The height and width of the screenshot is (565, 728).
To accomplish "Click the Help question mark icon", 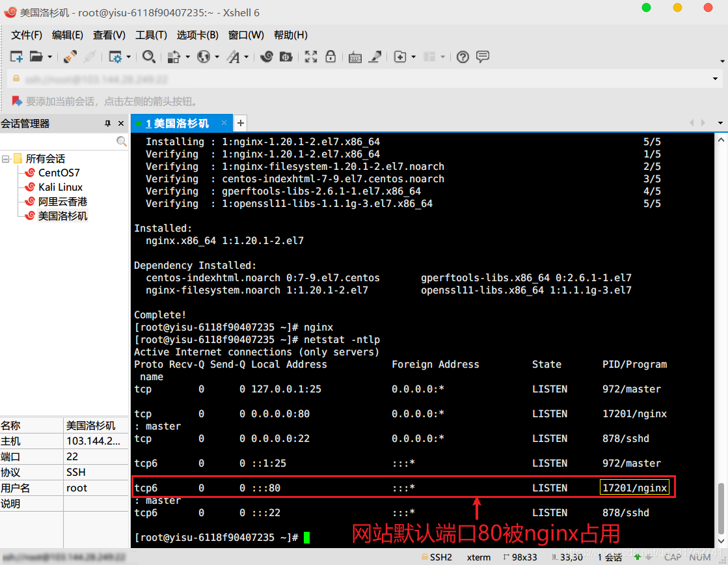I will click(463, 57).
